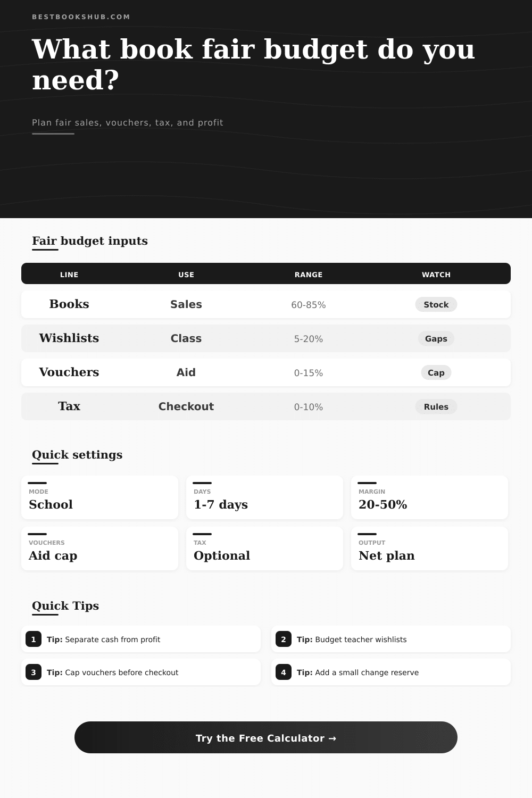
Task: Open the Vouchers Aid cap card
Action: coord(99,548)
